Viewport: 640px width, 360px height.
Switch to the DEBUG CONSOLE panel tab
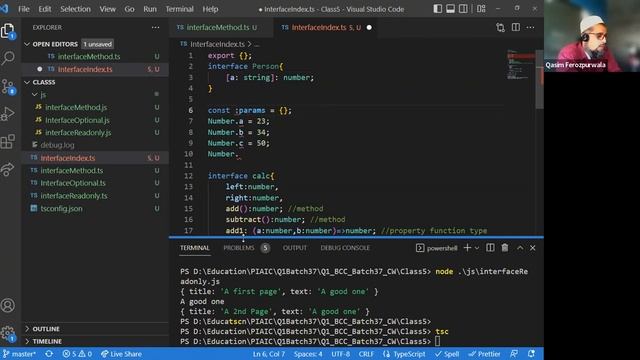pyautogui.click(x=345, y=248)
